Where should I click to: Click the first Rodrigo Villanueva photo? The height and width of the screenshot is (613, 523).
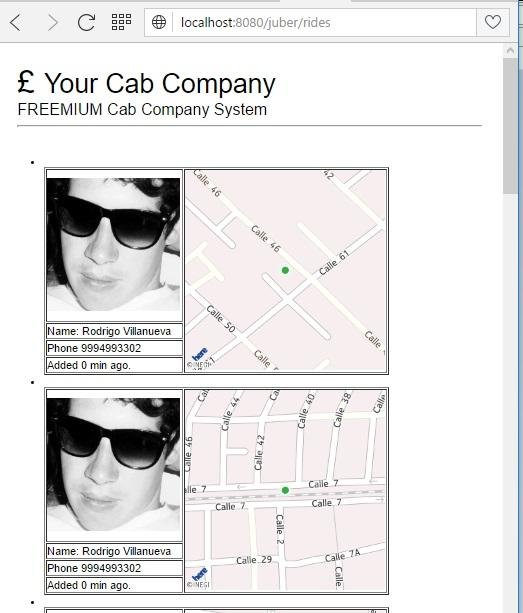pyautogui.click(x=113, y=244)
